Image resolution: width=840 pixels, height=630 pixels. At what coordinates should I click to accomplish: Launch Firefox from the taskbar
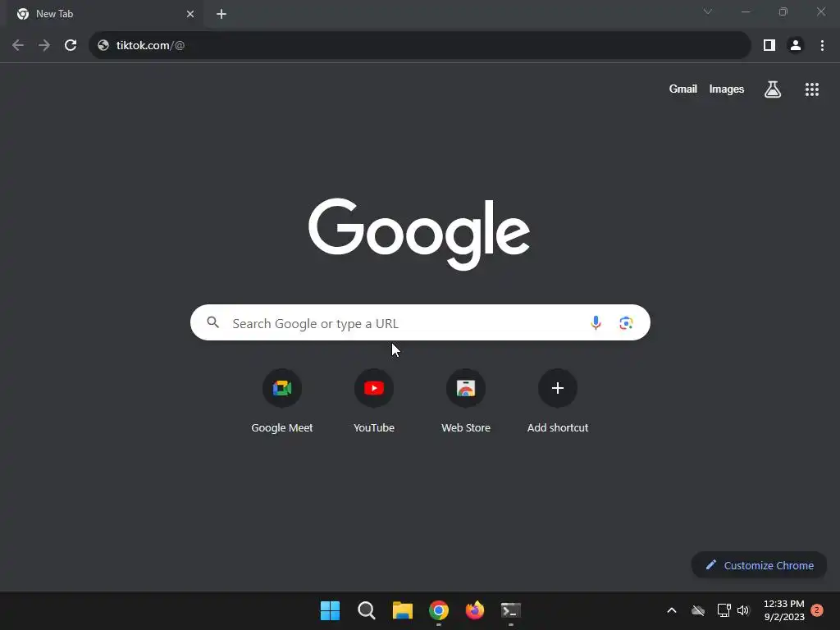point(475,610)
